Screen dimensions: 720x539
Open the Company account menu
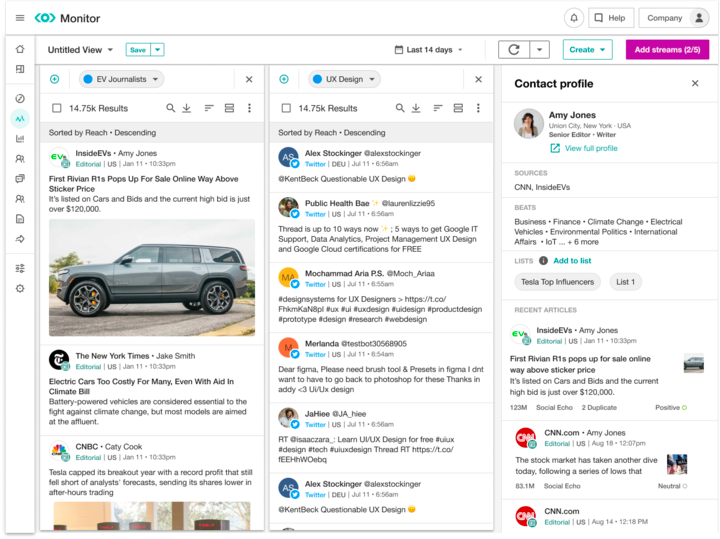pos(673,18)
